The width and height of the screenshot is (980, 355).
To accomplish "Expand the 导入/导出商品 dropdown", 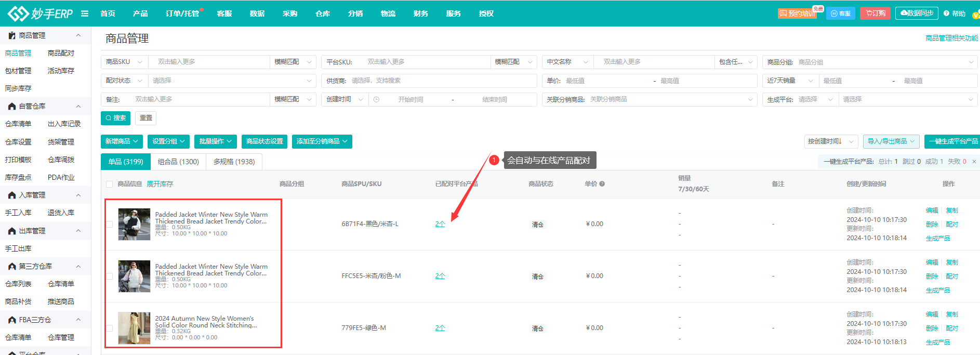I will click(x=891, y=141).
